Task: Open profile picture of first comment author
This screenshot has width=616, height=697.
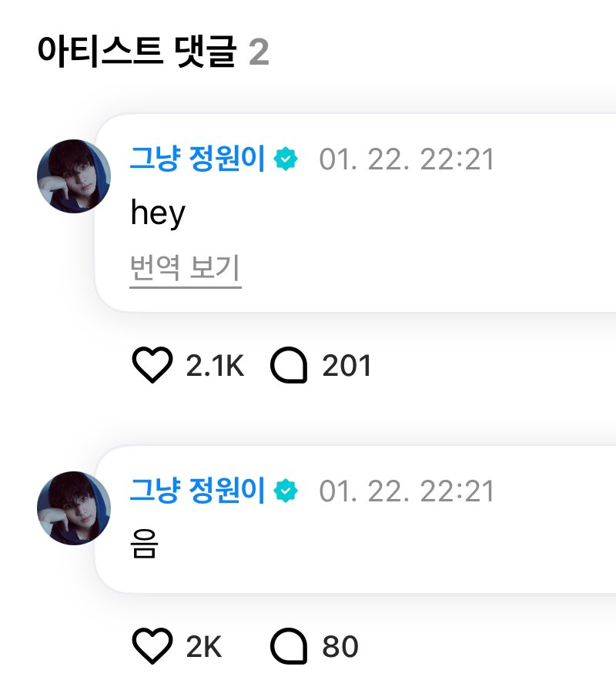Action: pyautogui.click(x=74, y=176)
